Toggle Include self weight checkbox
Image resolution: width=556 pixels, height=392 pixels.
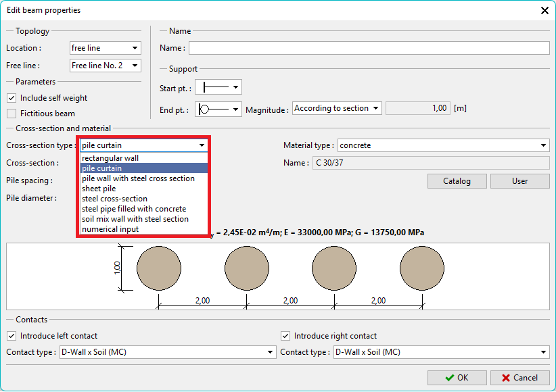point(11,98)
